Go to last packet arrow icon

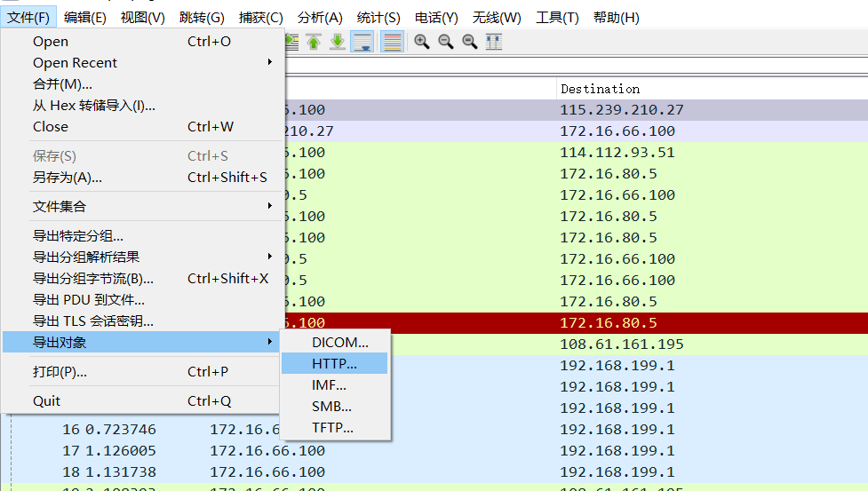[x=338, y=42]
